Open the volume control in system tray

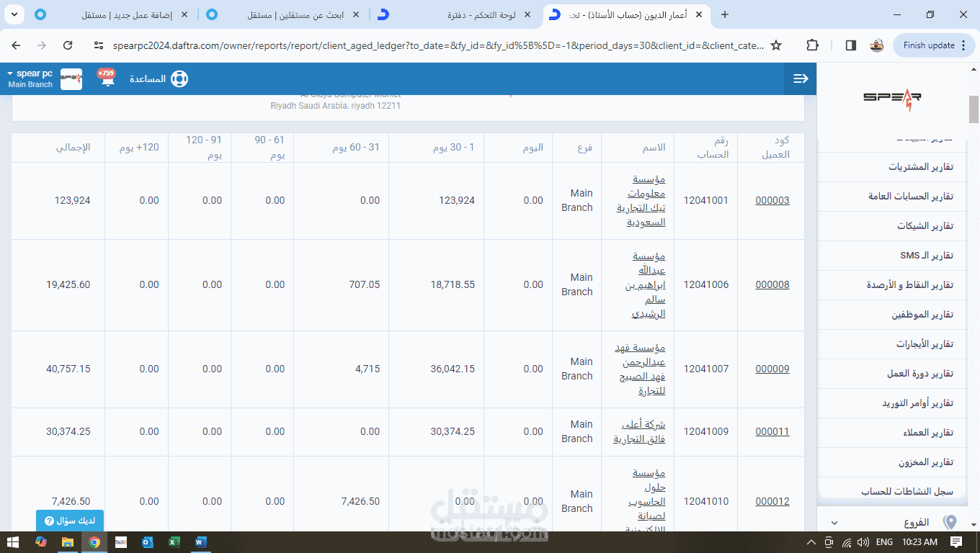864,542
